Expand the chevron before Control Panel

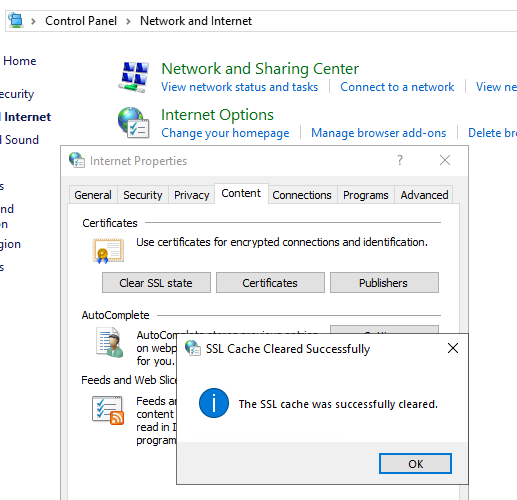tap(33, 21)
